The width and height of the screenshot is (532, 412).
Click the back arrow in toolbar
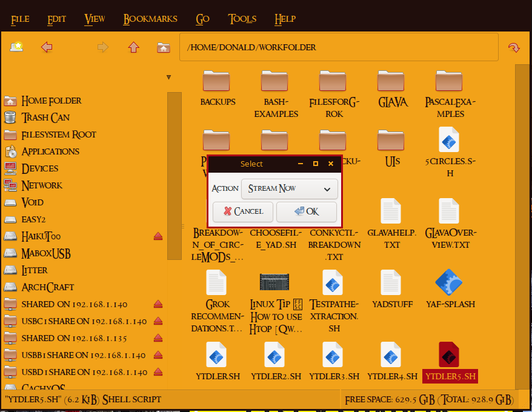pyautogui.click(x=47, y=47)
